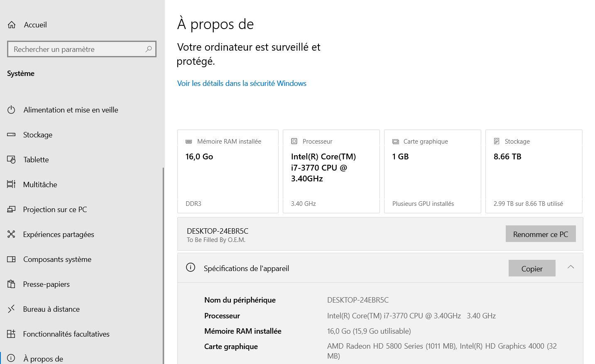Viewport: 595px width, 364px height.
Task: Click the Bureau à distance icon
Action: click(x=11, y=309)
